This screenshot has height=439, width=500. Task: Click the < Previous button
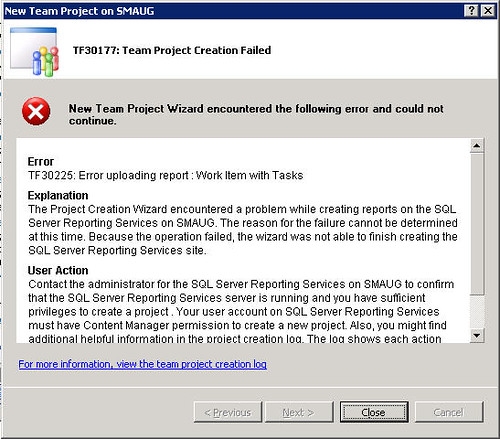228,412
